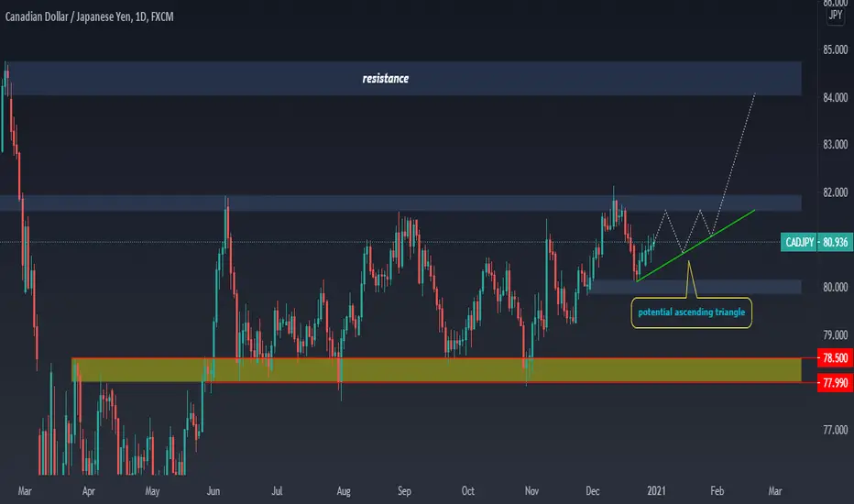Select the 'resistance' zone label
This screenshot has height=504, width=854.
pos(386,79)
